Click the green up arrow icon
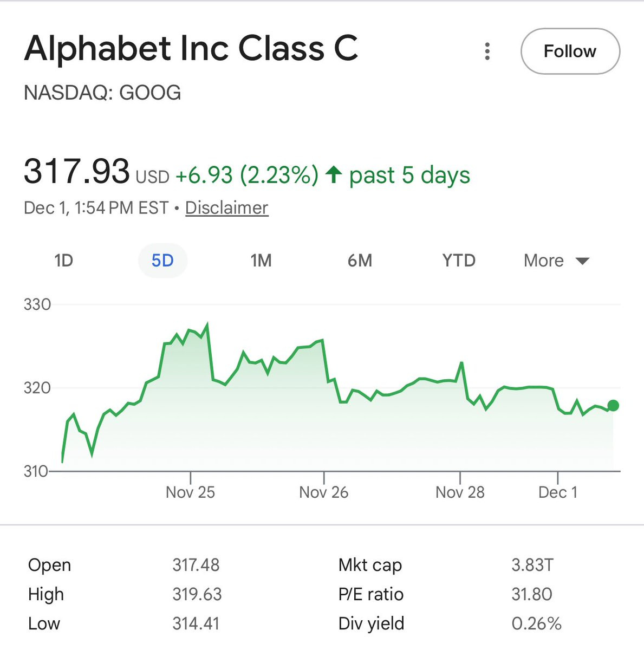The image size is (644, 650). [x=334, y=174]
